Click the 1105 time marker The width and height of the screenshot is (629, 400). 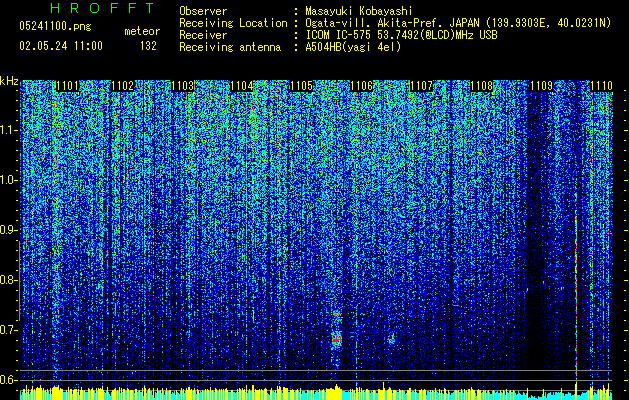click(x=301, y=86)
